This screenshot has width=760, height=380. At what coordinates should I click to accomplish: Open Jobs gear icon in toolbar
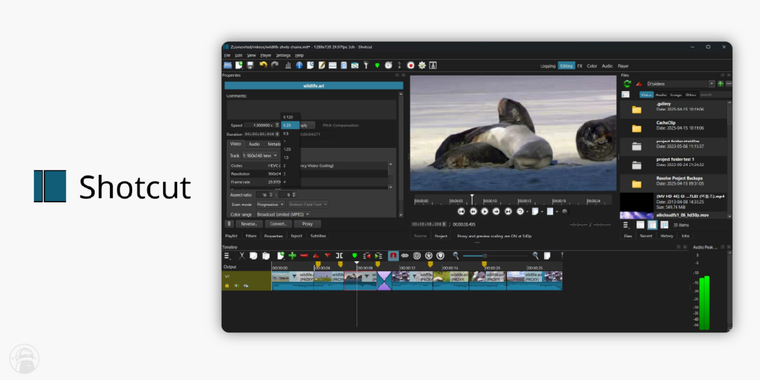click(422, 65)
